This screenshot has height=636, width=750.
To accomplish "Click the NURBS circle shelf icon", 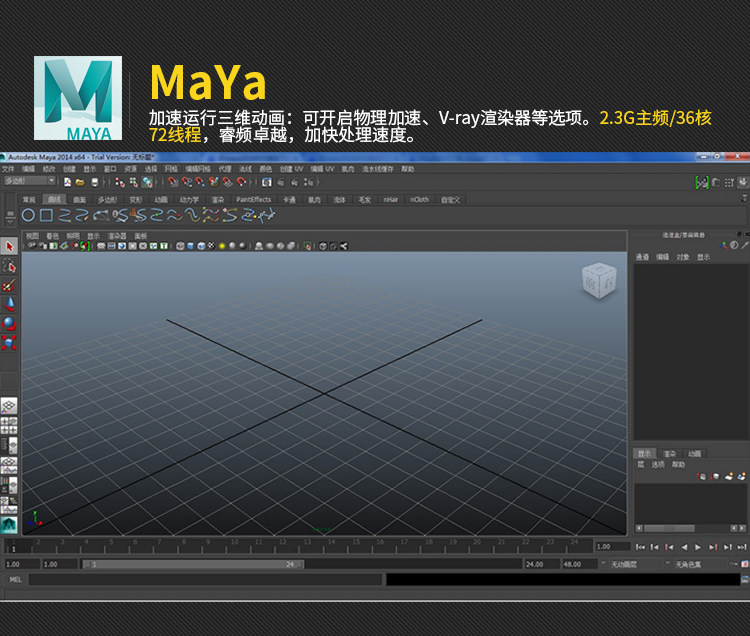I will coord(28,216).
